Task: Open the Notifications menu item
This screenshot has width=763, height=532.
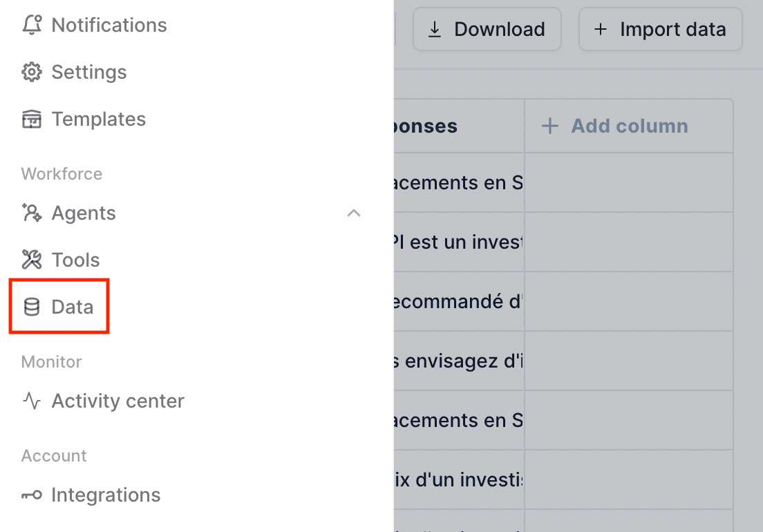Action: pos(109,25)
